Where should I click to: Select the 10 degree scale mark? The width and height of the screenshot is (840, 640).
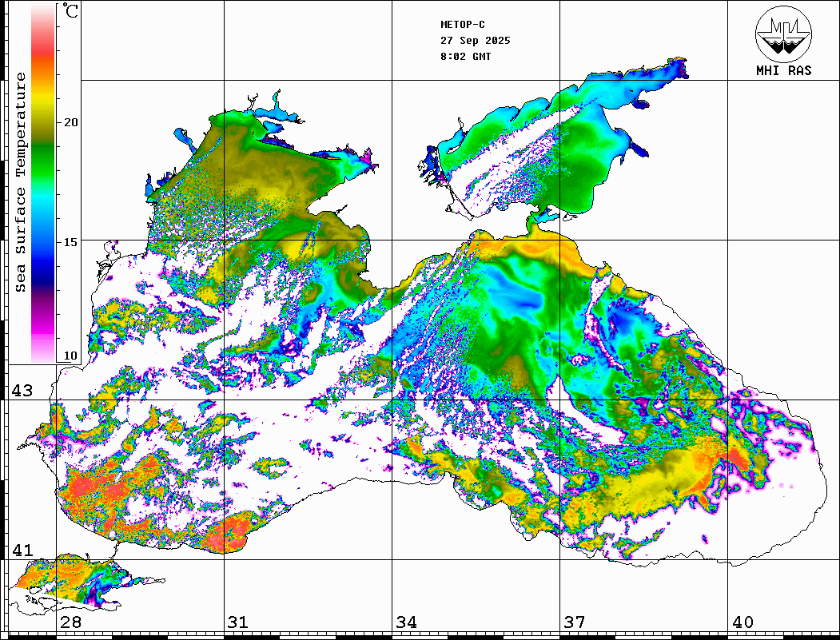pyautogui.click(x=72, y=356)
